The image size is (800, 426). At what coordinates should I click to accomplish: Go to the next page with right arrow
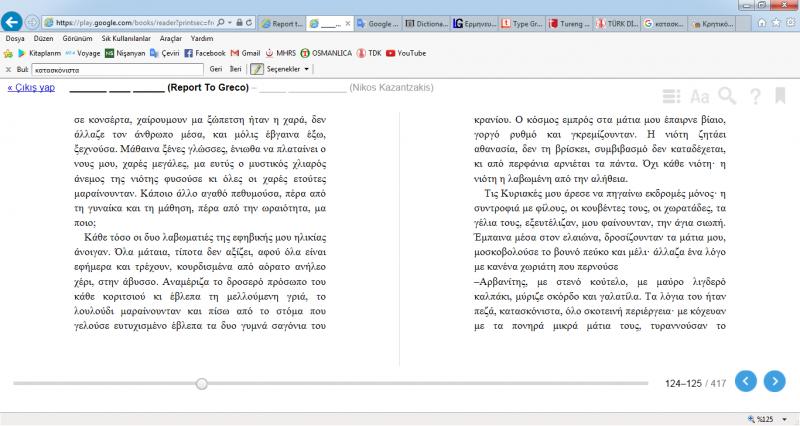coord(774,381)
